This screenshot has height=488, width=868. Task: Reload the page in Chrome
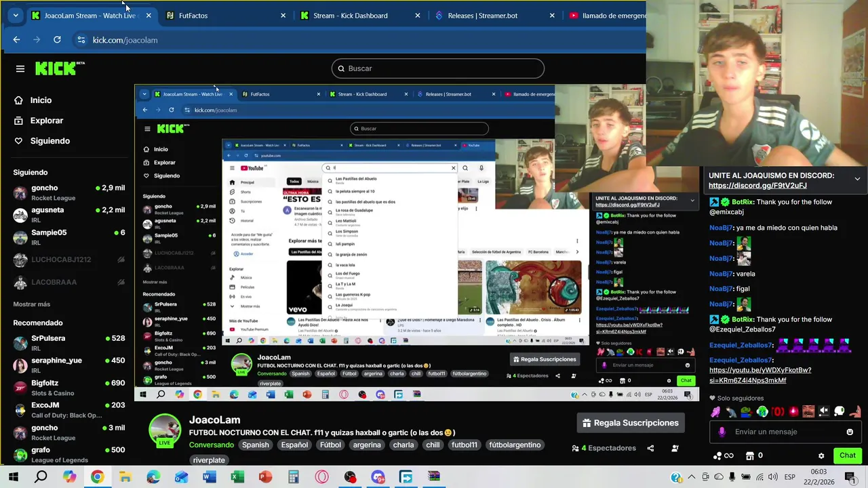(57, 40)
